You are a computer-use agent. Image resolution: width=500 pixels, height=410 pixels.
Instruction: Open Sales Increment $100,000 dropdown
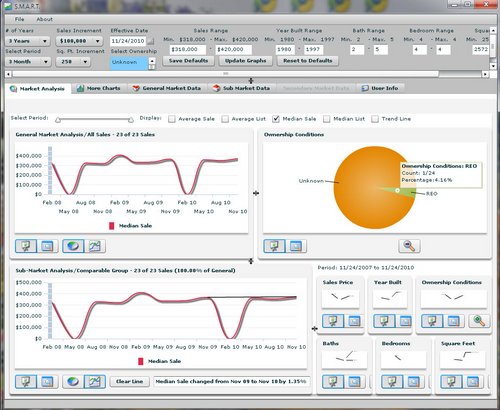pyautogui.click(x=79, y=41)
